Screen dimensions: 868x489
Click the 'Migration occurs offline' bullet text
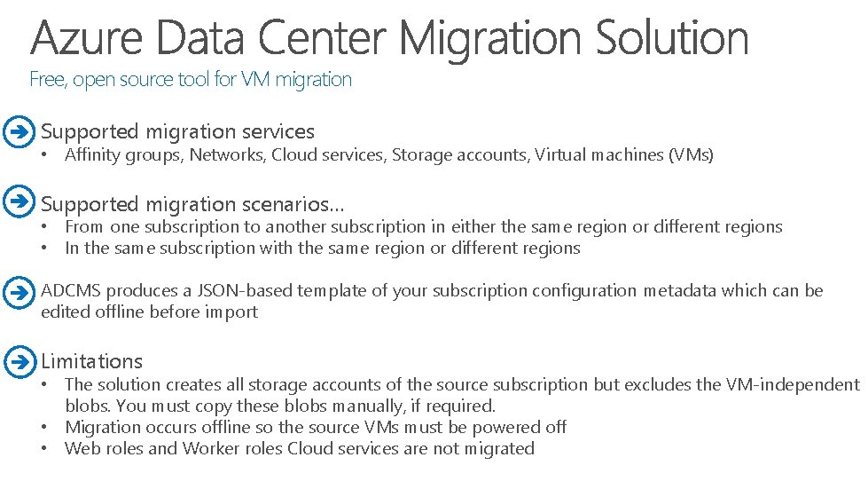[x=315, y=427]
